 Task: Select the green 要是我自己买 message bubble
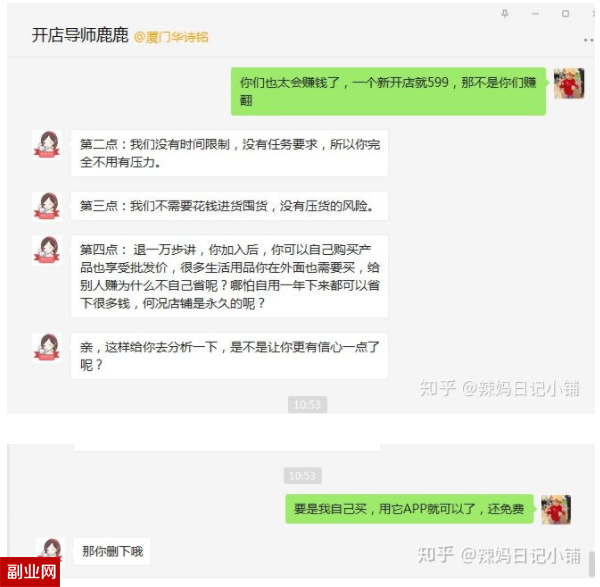(409, 509)
